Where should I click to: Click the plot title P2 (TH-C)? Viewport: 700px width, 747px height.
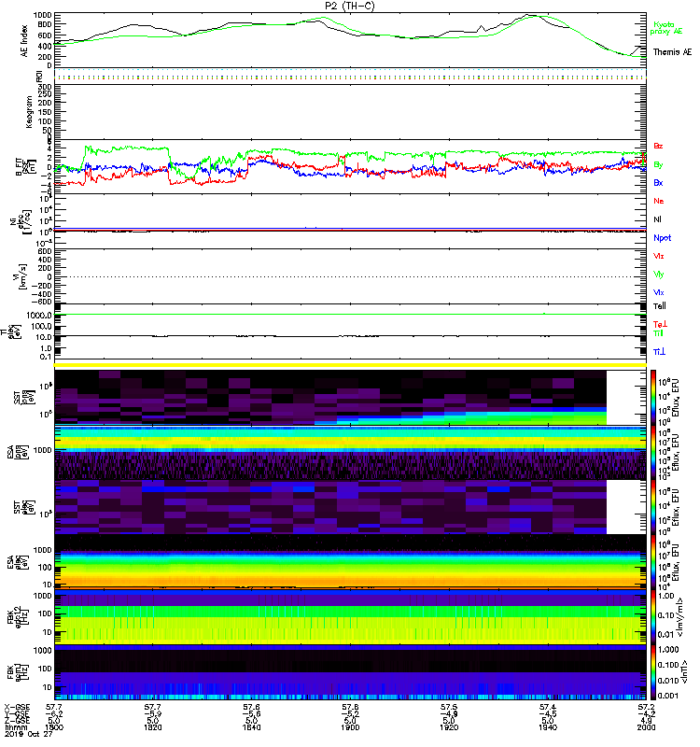[350, 6]
